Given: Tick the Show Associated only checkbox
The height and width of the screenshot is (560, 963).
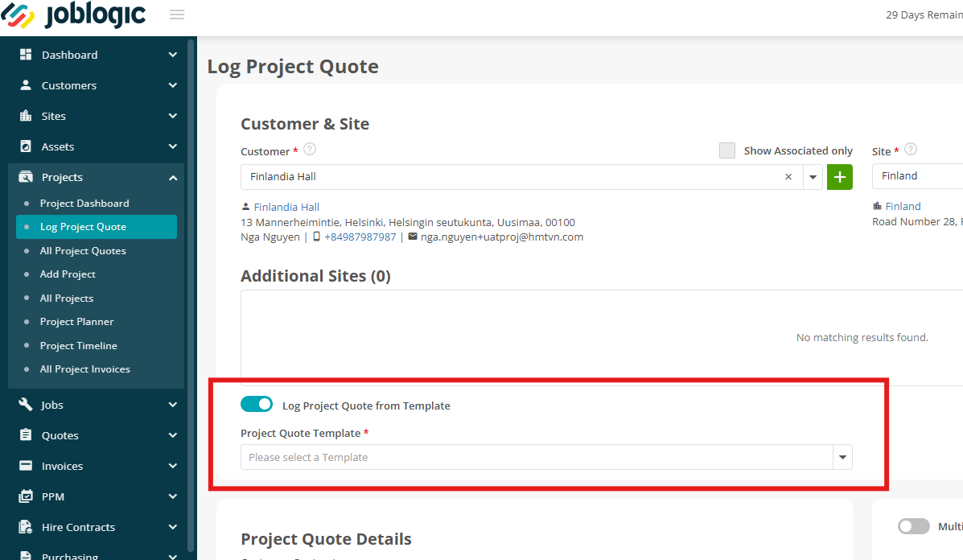Looking at the screenshot, I should click(727, 150).
